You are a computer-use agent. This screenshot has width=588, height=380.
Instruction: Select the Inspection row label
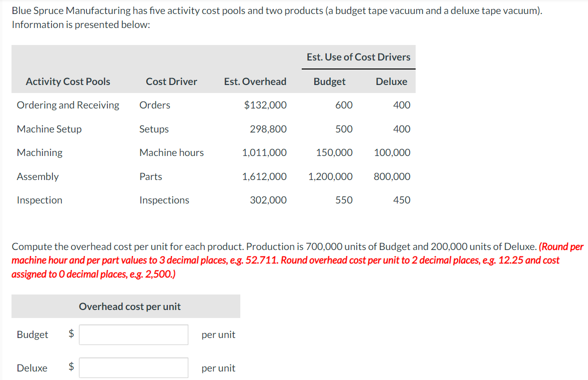pyautogui.click(x=39, y=199)
